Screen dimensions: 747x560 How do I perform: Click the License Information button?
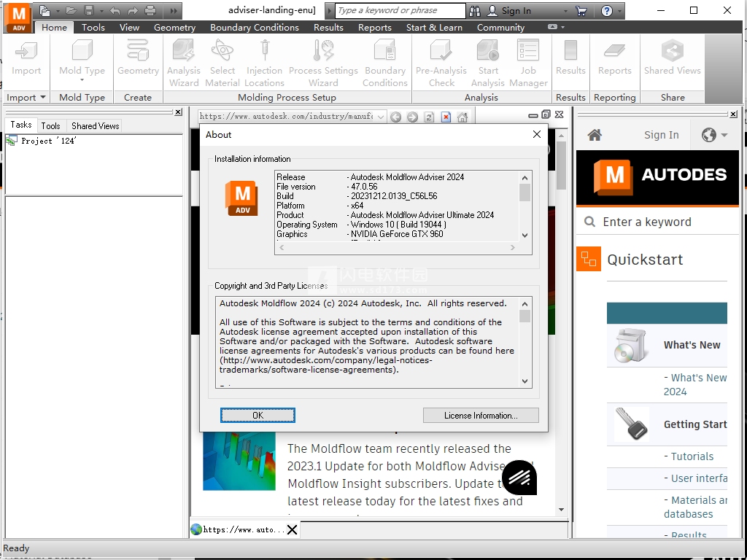coord(481,415)
